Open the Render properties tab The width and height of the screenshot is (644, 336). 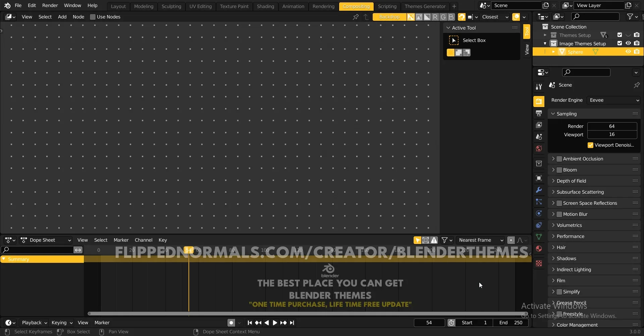pos(539,101)
